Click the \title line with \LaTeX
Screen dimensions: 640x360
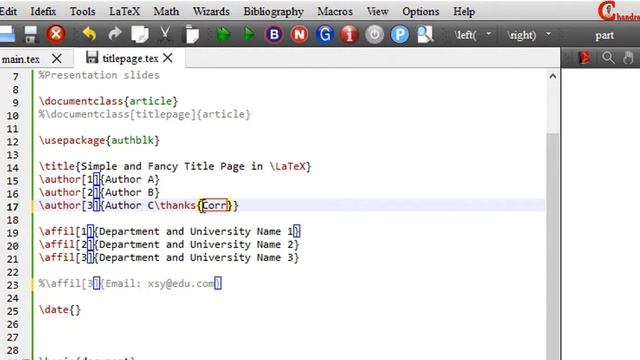pyautogui.click(x=175, y=167)
